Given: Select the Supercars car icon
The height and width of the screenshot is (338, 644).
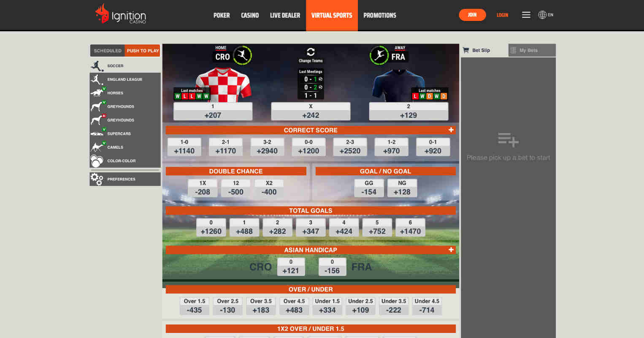Looking at the screenshot, I should click(97, 134).
